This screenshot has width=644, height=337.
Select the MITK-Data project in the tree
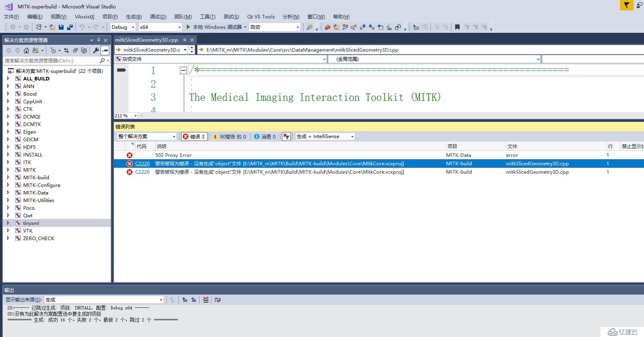tap(36, 193)
